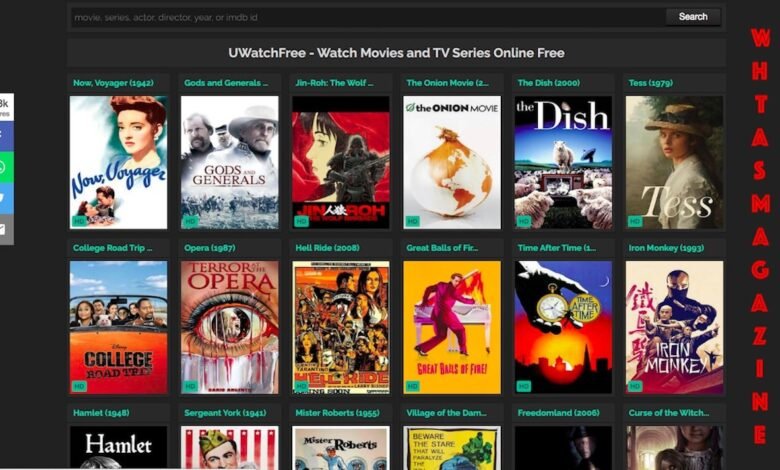Screen dimensions: 780x470
Task: Select the College Road Trip poster
Action: pyautogui.click(x=118, y=328)
